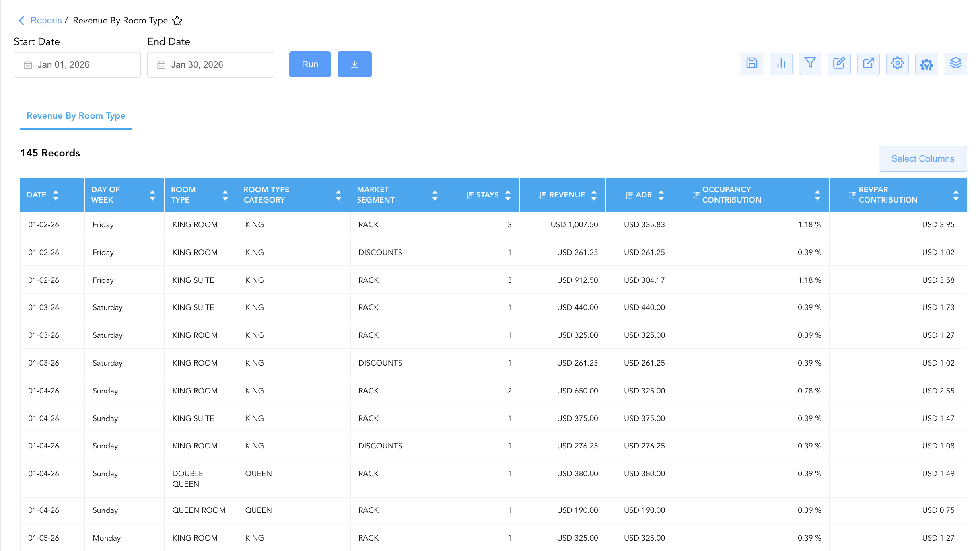Sort by the Revenue column header

pyautogui.click(x=594, y=195)
